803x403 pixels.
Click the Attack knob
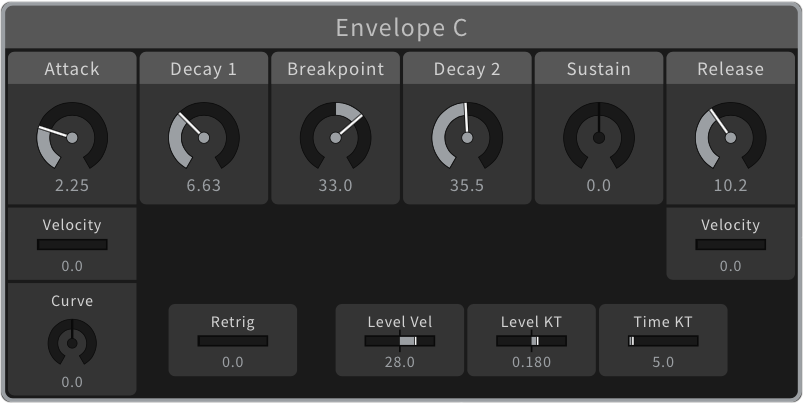tap(72, 137)
